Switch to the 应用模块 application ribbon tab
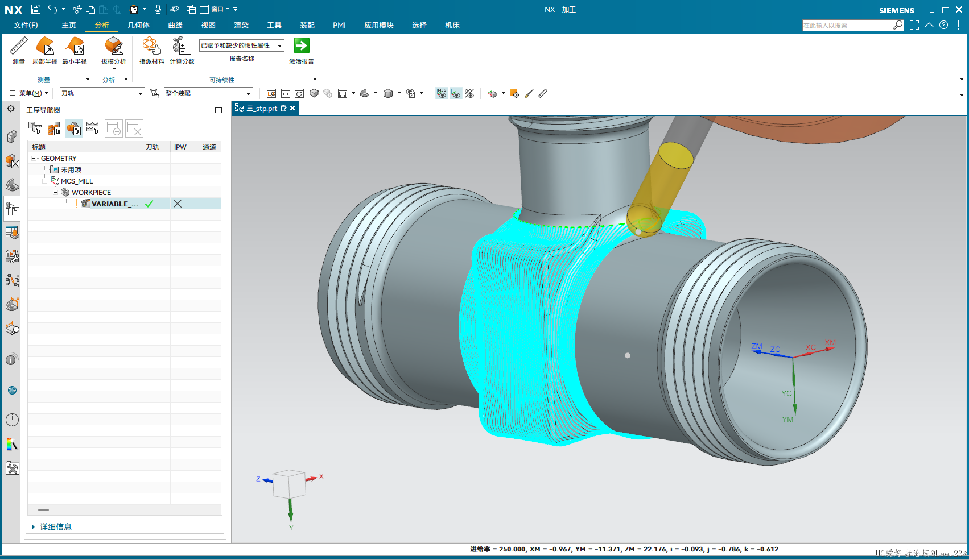Viewport: 969px width, 560px height. pyautogui.click(x=379, y=25)
